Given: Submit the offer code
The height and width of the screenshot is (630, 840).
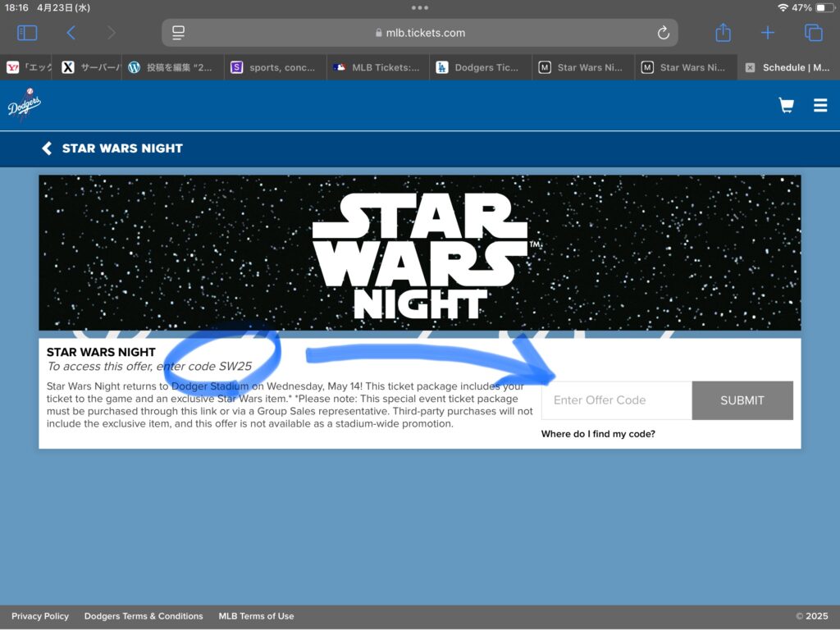Looking at the screenshot, I should [x=742, y=400].
